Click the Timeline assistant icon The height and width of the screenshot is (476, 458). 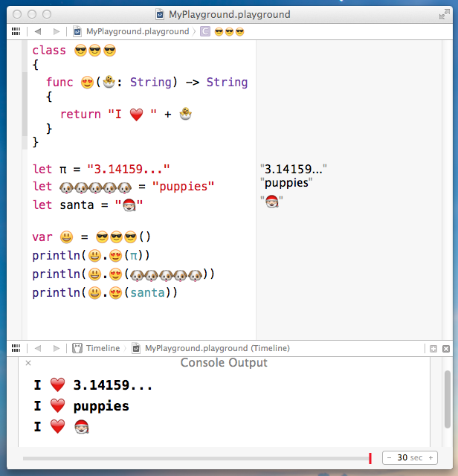pyautogui.click(x=77, y=348)
